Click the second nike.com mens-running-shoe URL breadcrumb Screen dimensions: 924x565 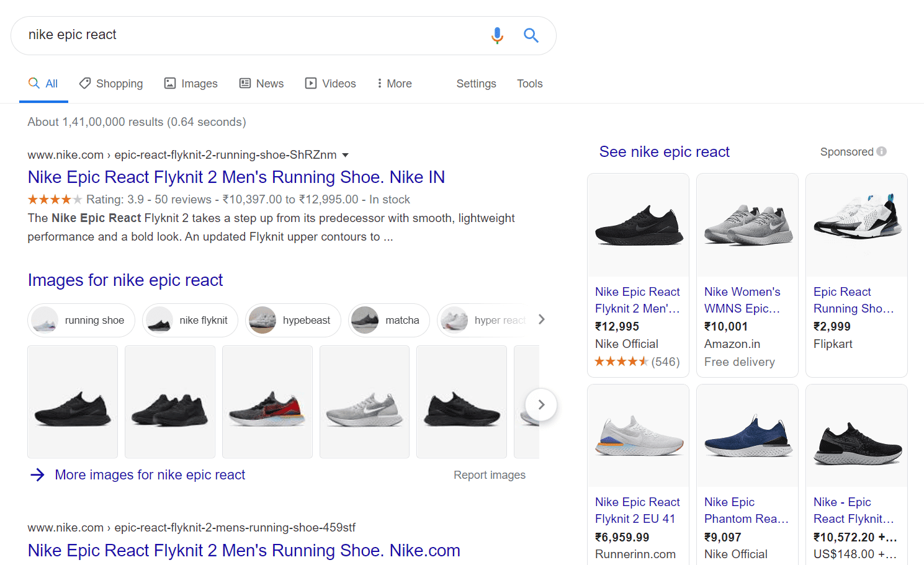pos(191,528)
